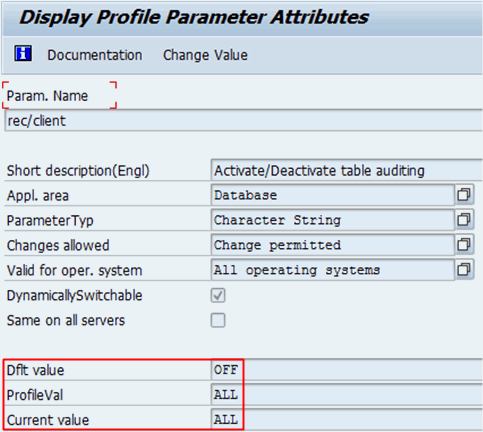Viewport: 483px width, 432px height.
Task: Select the All operating systems field
Action: pyautogui.click(x=333, y=270)
